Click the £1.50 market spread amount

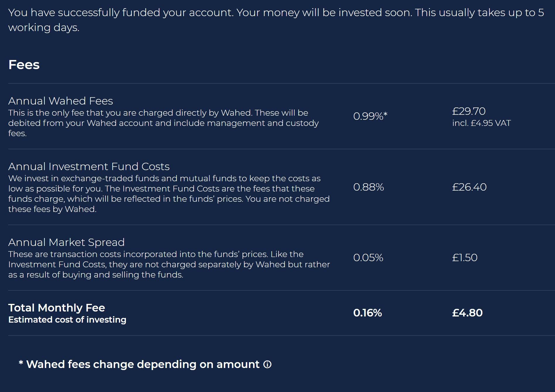[x=465, y=258]
